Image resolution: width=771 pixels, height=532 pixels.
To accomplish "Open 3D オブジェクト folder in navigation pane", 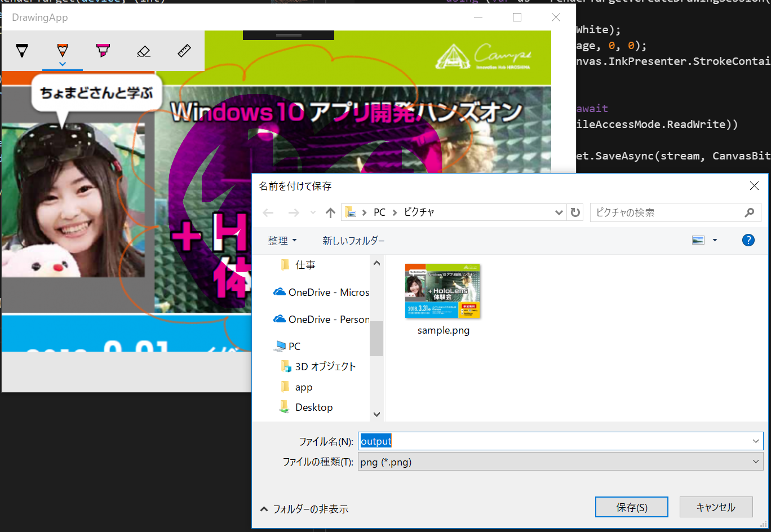I will [x=325, y=366].
